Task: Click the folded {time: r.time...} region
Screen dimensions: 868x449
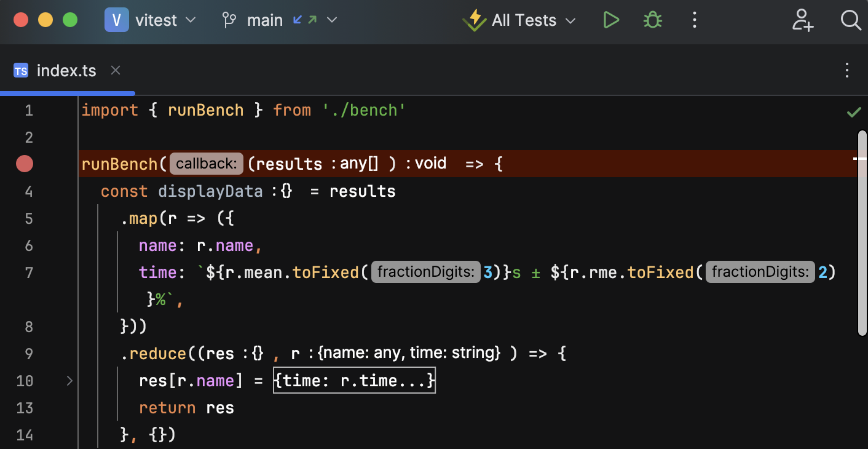Action: pos(355,381)
